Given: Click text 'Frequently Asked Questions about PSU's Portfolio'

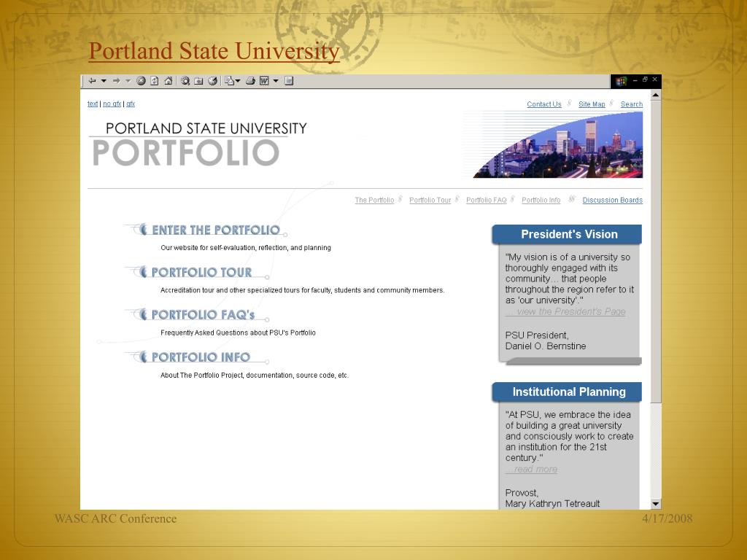Looking at the screenshot, I should click(239, 332).
